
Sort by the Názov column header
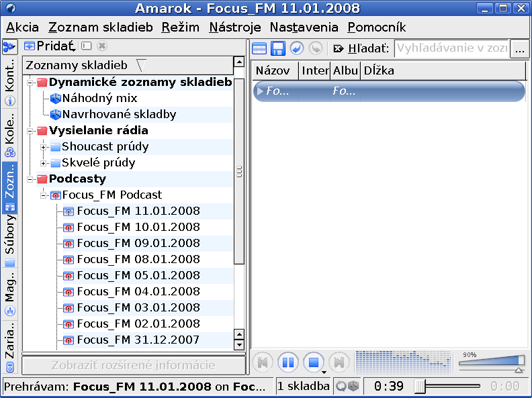click(275, 70)
